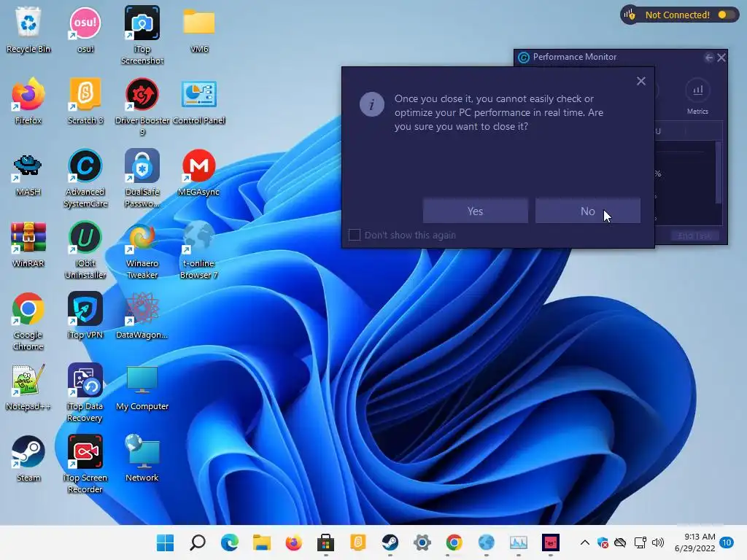Screen dimensions: 747x560
Task: Select t-online Browser 7 icon
Action: tap(199, 250)
